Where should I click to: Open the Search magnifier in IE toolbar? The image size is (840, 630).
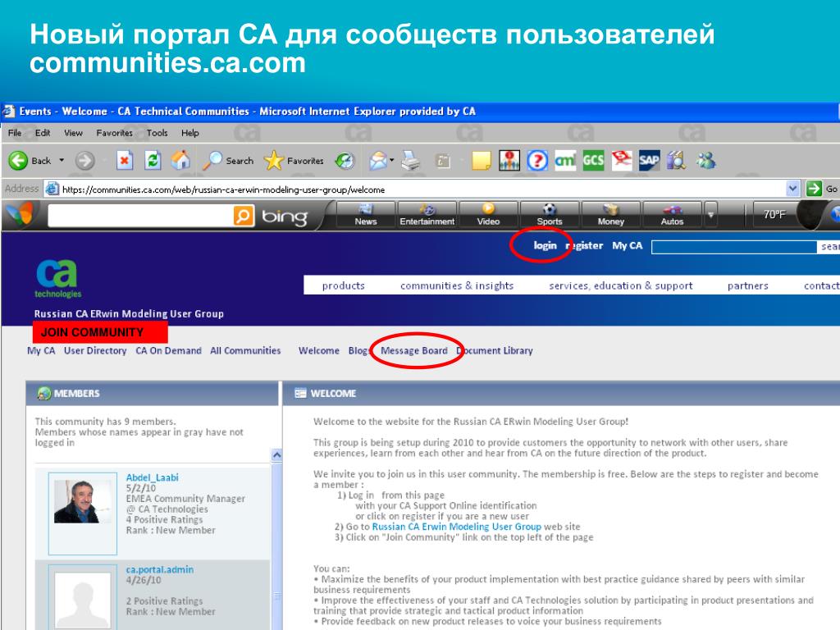228,160
